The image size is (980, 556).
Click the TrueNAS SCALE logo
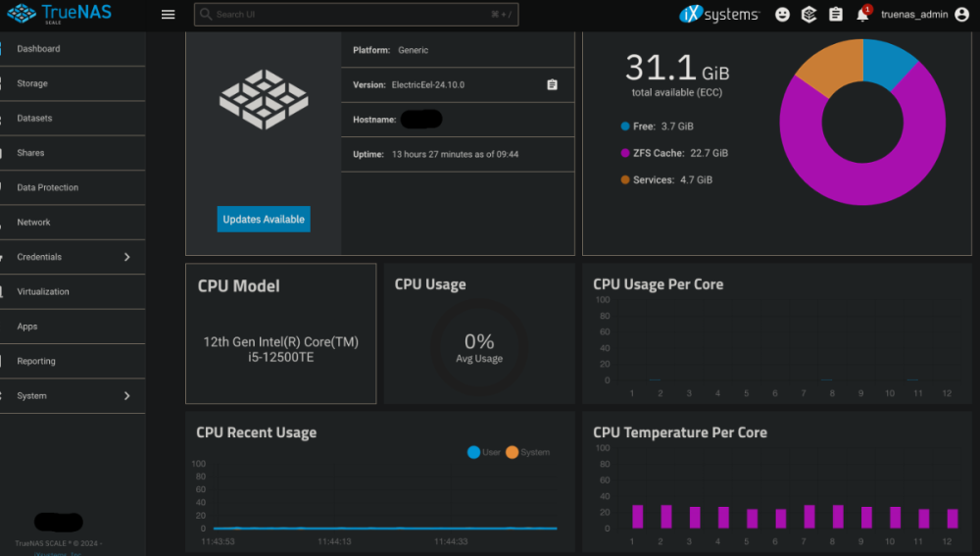coord(63,15)
